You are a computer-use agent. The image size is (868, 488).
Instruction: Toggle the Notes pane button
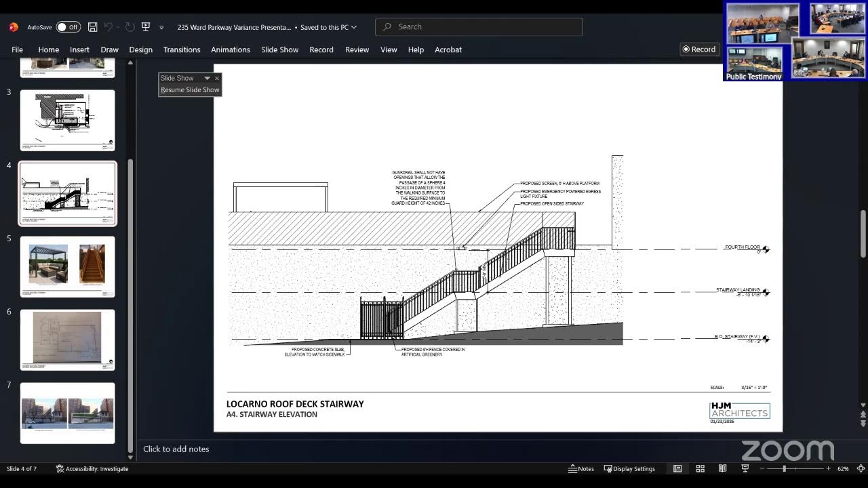tap(581, 469)
